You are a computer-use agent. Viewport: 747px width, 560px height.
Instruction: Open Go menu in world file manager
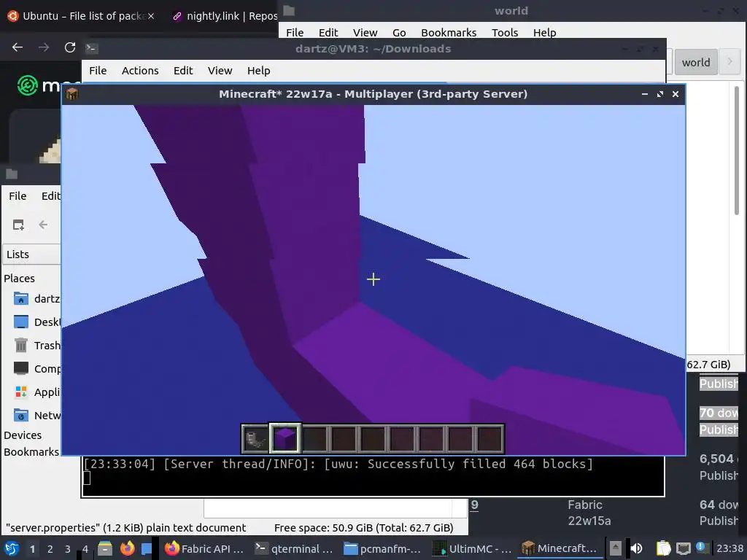[399, 32]
